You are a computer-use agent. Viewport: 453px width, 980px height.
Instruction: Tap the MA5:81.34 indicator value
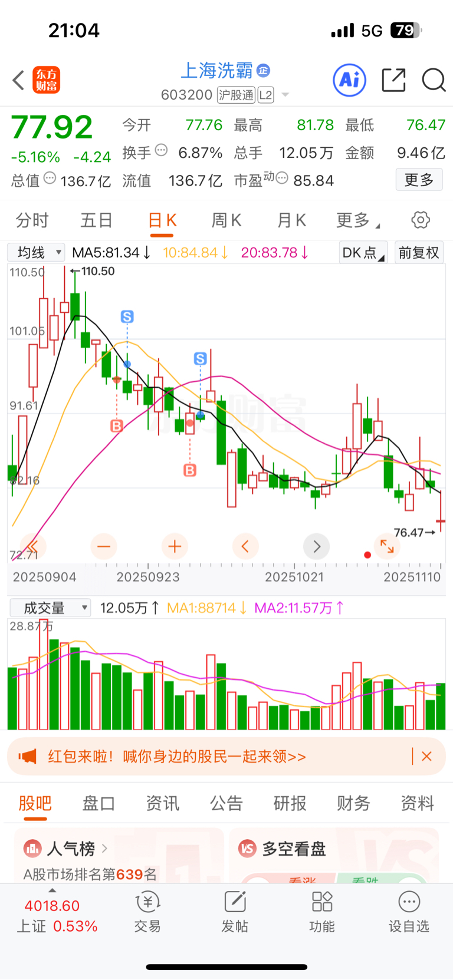point(111,253)
